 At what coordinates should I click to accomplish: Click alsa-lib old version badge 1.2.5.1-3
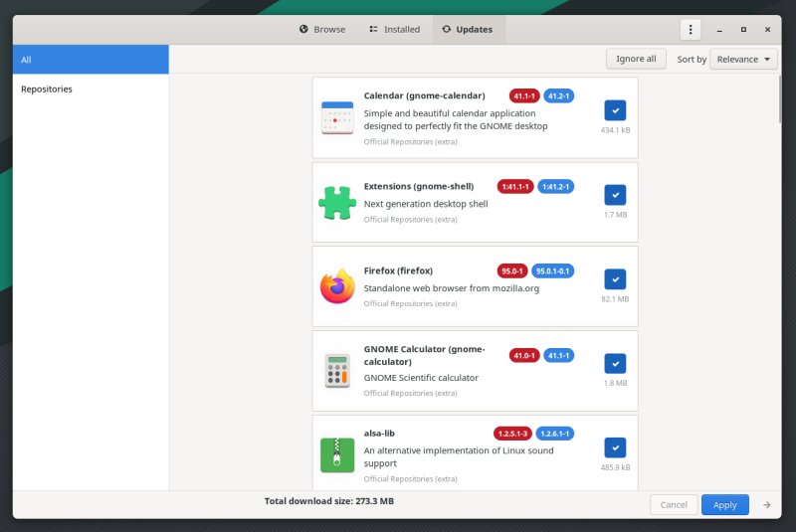512,434
